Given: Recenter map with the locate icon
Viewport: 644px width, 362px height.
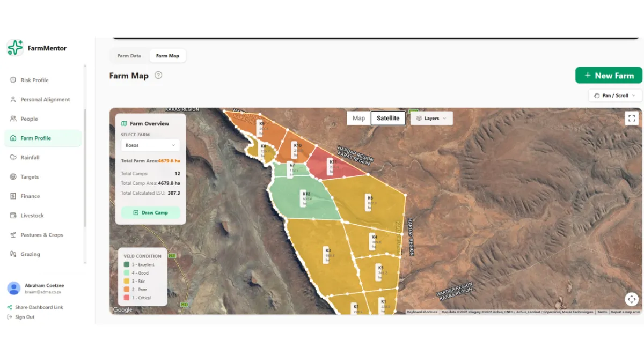Looking at the screenshot, I should (632, 299).
